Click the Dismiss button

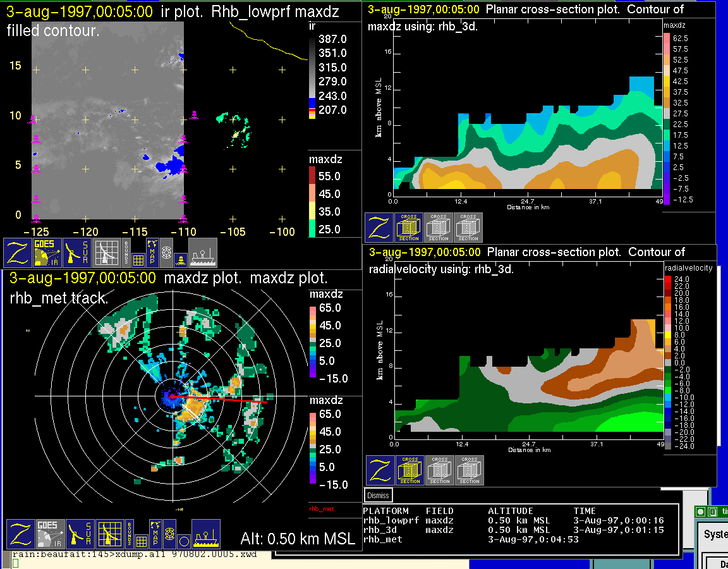pyautogui.click(x=379, y=496)
